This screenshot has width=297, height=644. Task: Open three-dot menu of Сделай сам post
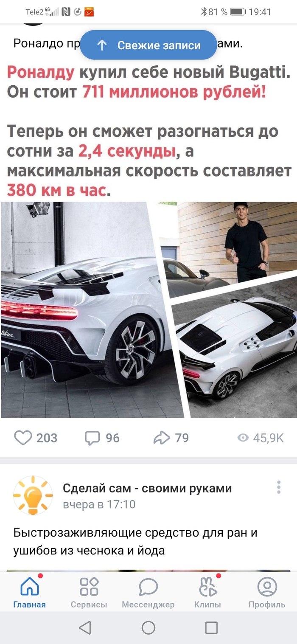pos(279,487)
